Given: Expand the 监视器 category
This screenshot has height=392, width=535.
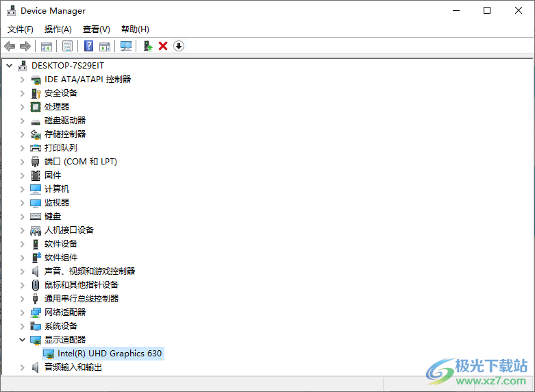Looking at the screenshot, I should [22, 203].
